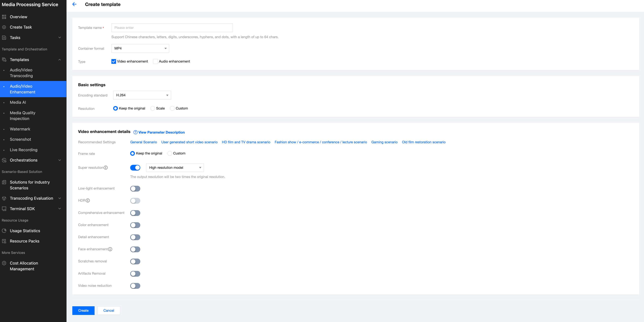
Task: Open the Encoding standard H.264 dropdown
Action: 142,95
